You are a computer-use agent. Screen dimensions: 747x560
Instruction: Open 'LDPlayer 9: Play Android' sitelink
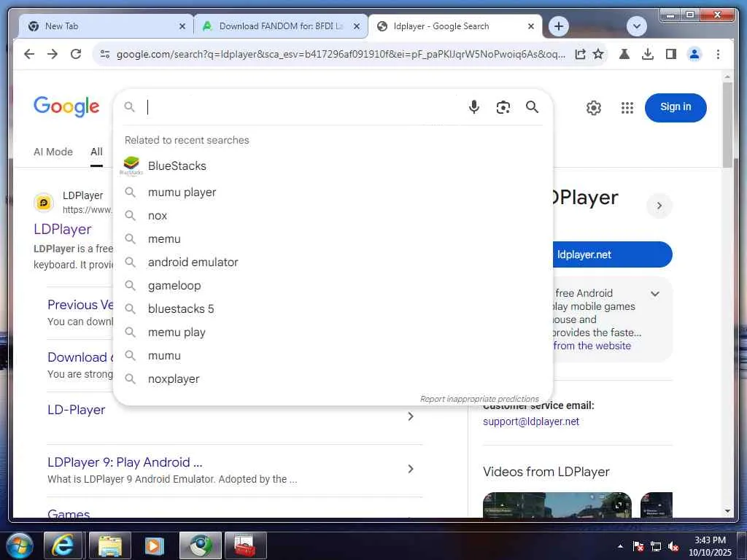pyautogui.click(x=125, y=462)
